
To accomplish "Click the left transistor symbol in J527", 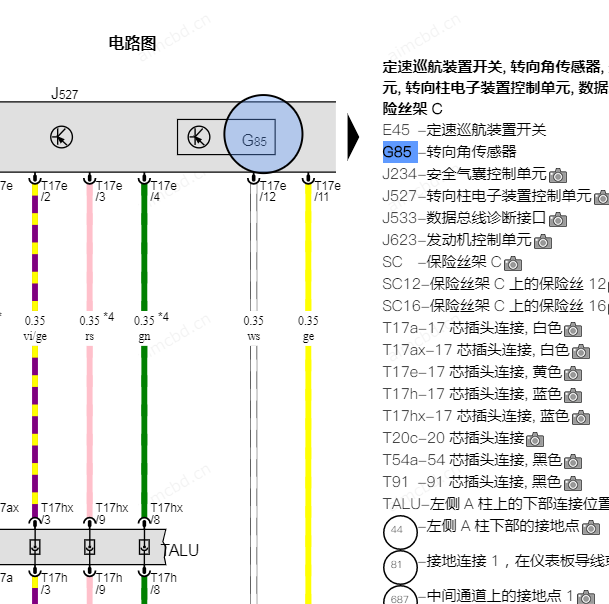I will [x=61, y=137].
